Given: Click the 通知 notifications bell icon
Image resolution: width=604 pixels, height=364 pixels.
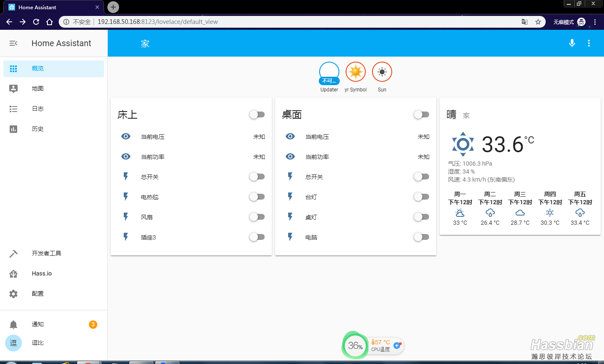Looking at the screenshot, I should click(13, 325).
